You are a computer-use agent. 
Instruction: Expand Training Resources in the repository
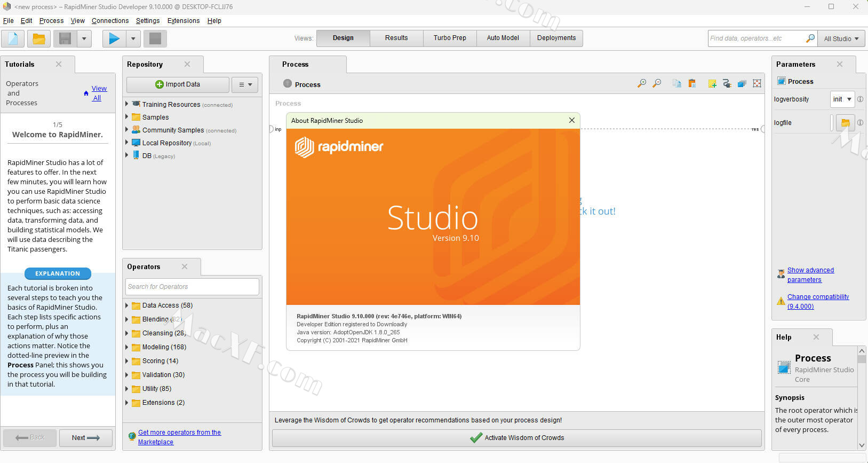tap(127, 104)
